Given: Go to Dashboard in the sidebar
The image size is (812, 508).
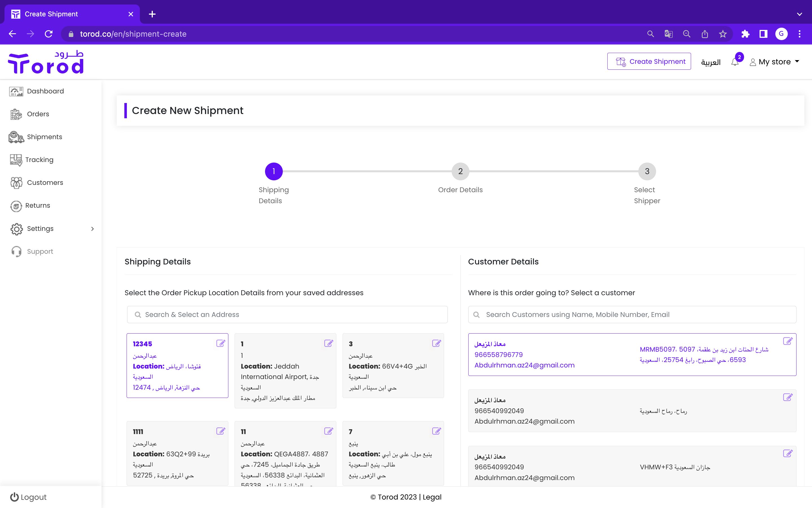Looking at the screenshot, I should [45, 91].
